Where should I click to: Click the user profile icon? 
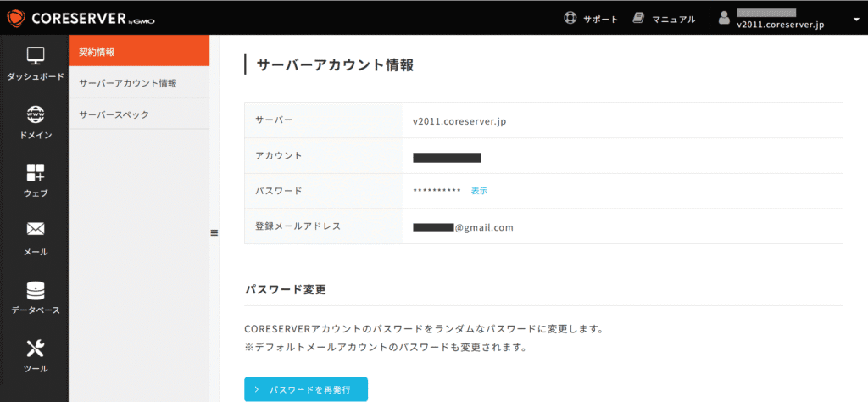(724, 18)
